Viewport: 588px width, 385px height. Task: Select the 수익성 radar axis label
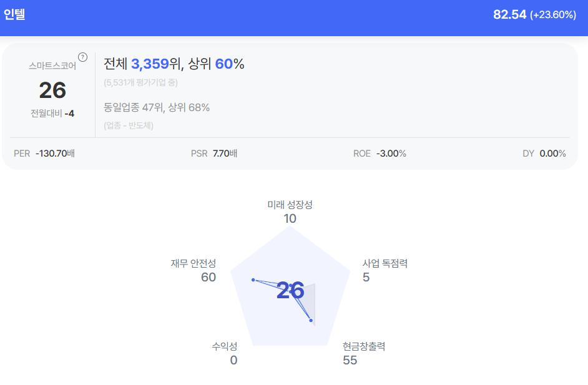click(225, 346)
